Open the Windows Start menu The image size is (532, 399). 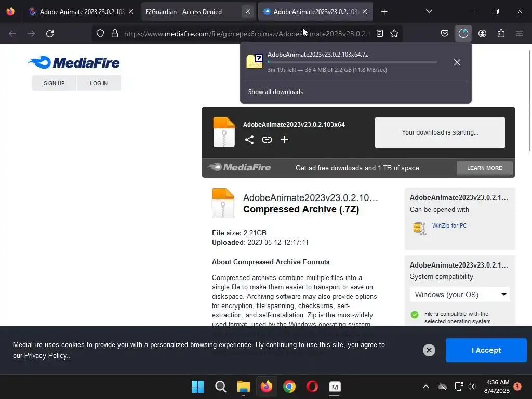pyautogui.click(x=198, y=387)
